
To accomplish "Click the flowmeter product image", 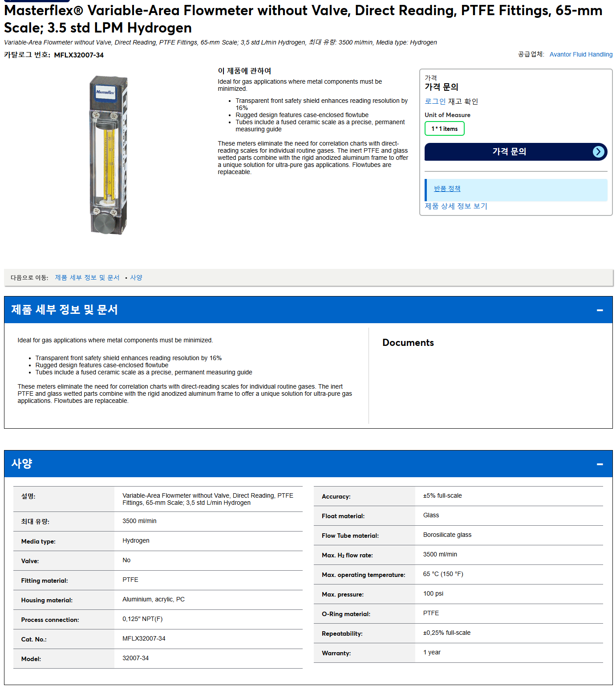I will point(109,155).
